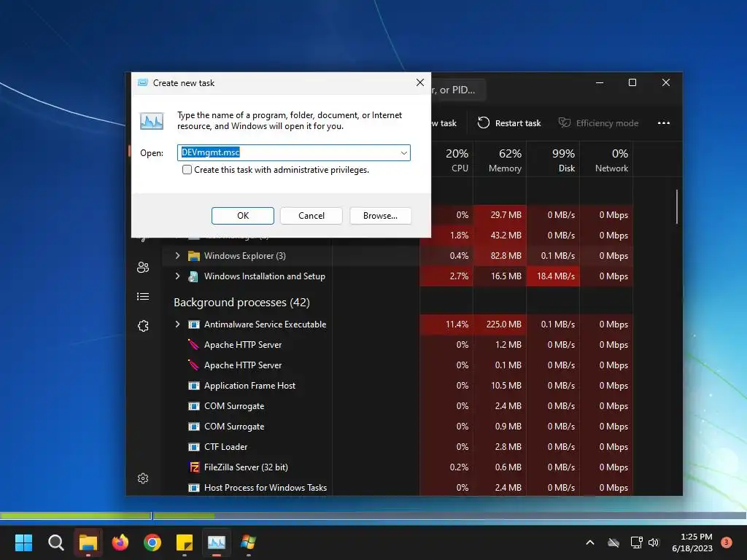Click the network tray icon
Viewport: 747px width, 560px height.
(636, 542)
